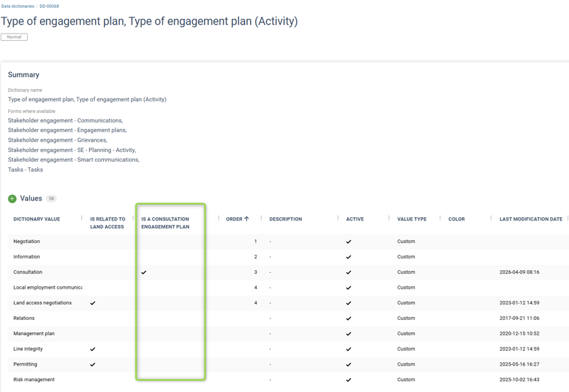Sort by Dictionary Value column header
The image size is (569, 392).
[x=37, y=219]
